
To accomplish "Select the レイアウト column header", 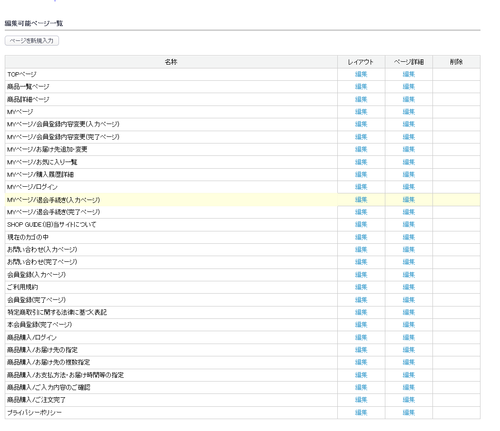I will point(361,62).
